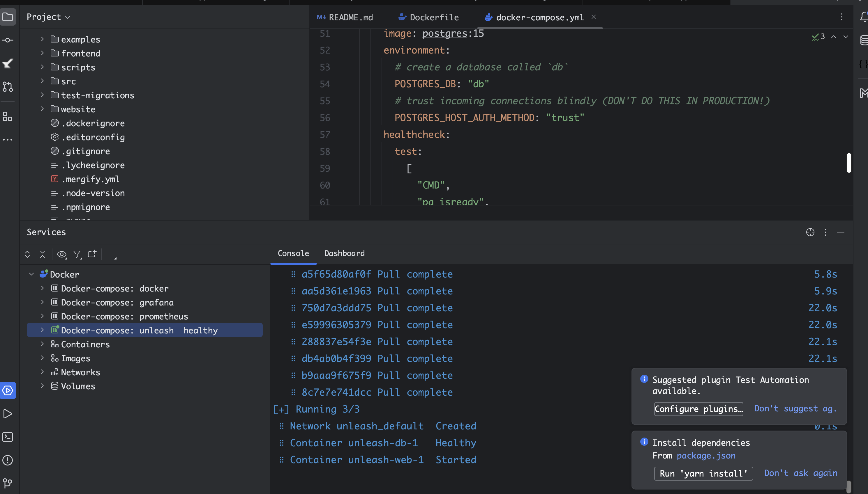
Task: Open the Commit tool window icon
Action: click(x=8, y=40)
